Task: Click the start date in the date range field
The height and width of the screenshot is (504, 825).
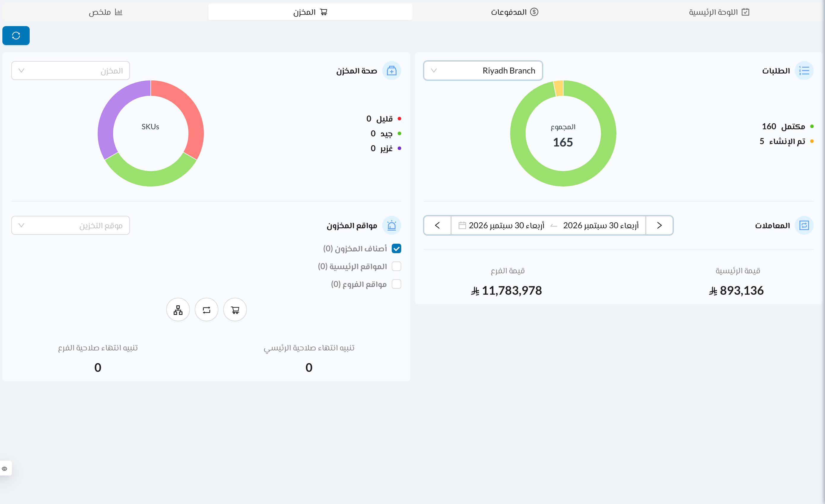Action: (601, 225)
